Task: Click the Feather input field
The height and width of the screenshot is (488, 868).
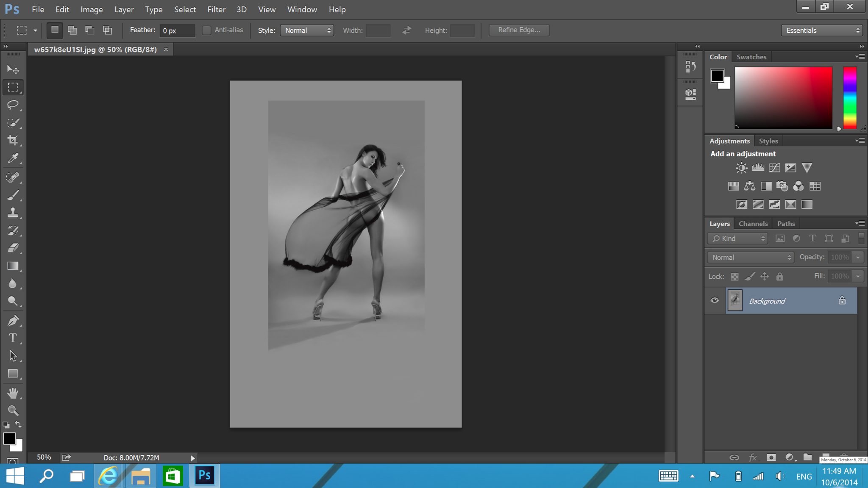Action: [176, 30]
